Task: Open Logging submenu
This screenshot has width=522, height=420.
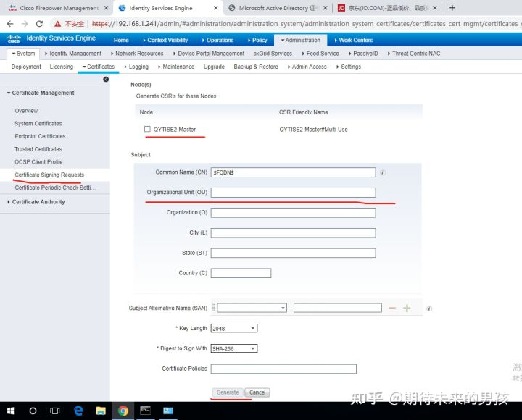Action: (x=136, y=67)
